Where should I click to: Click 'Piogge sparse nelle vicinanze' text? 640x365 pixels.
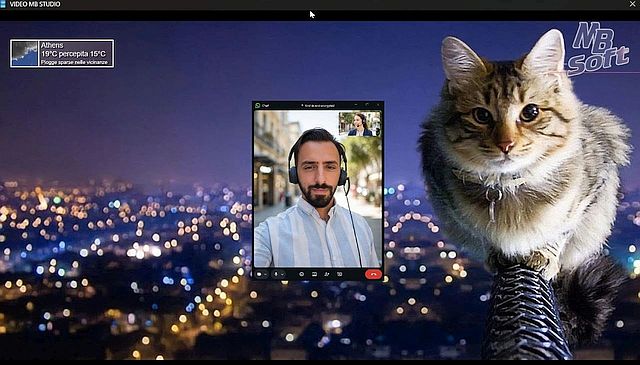pyautogui.click(x=74, y=62)
